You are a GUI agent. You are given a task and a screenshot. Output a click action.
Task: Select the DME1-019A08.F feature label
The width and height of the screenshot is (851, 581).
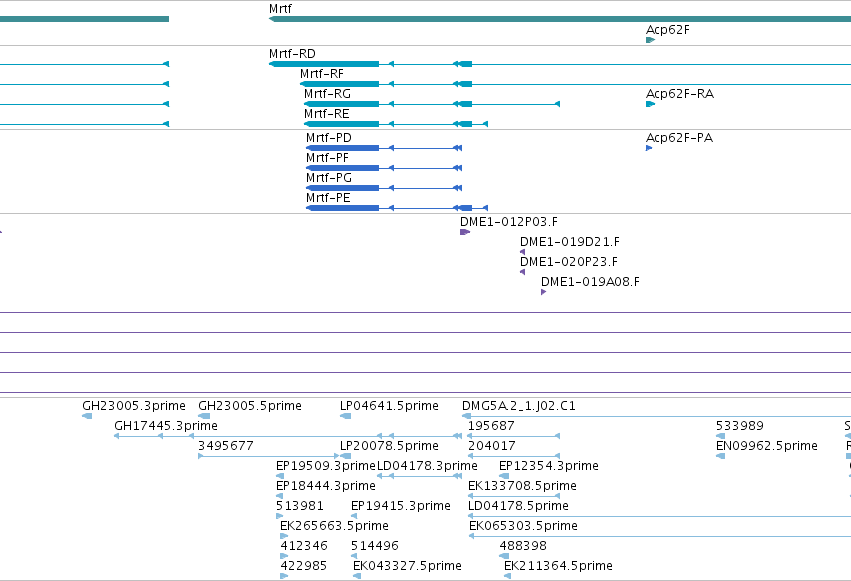pyautogui.click(x=590, y=282)
